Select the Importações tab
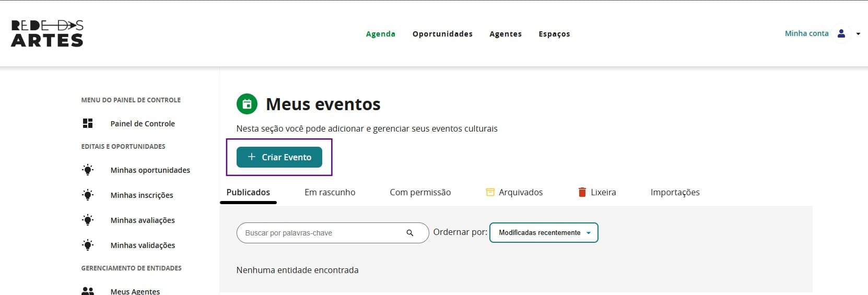This screenshot has height=295, width=868. 675,192
